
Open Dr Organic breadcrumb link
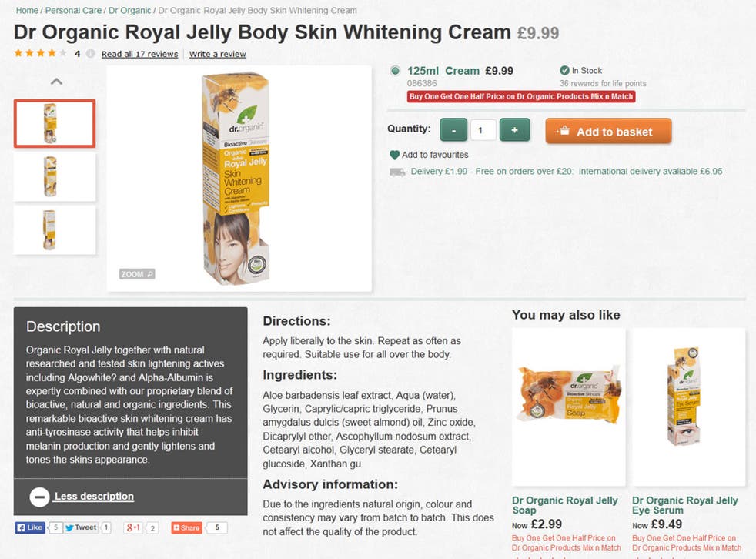click(129, 10)
